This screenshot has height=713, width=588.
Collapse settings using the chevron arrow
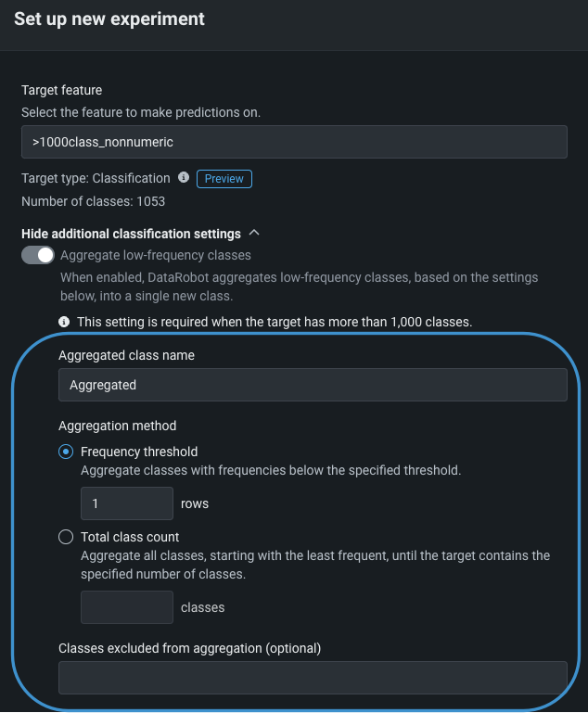coord(255,234)
